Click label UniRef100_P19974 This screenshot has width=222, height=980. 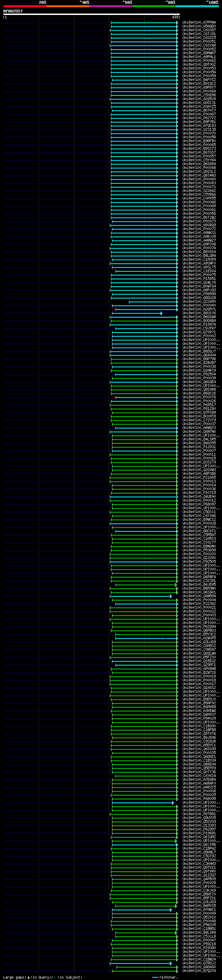click(x=199, y=324)
